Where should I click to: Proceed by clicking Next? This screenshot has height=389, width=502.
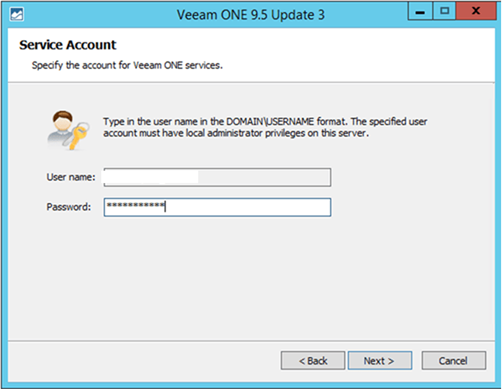(x=380, y=360)
